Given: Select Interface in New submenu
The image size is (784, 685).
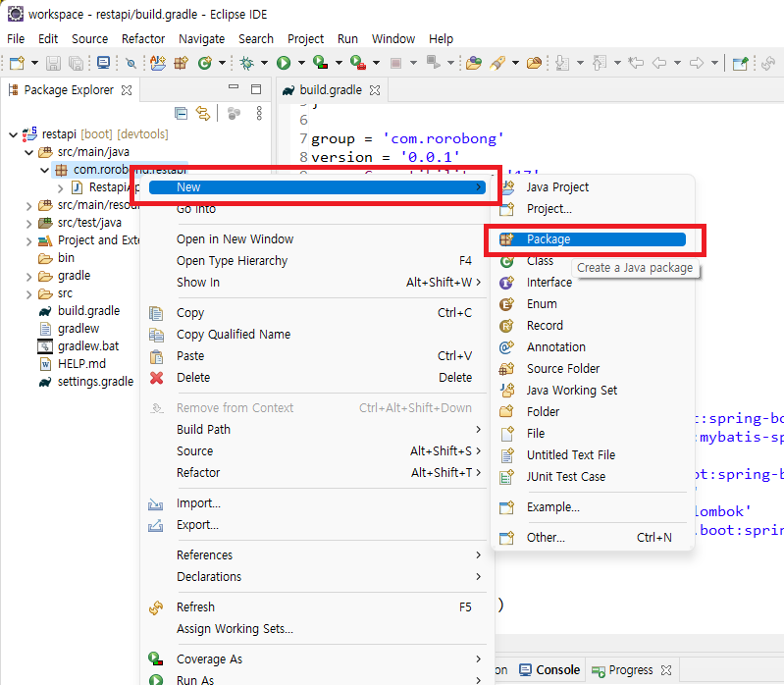Looking at the screenshot, I should (x=593, y=283).
